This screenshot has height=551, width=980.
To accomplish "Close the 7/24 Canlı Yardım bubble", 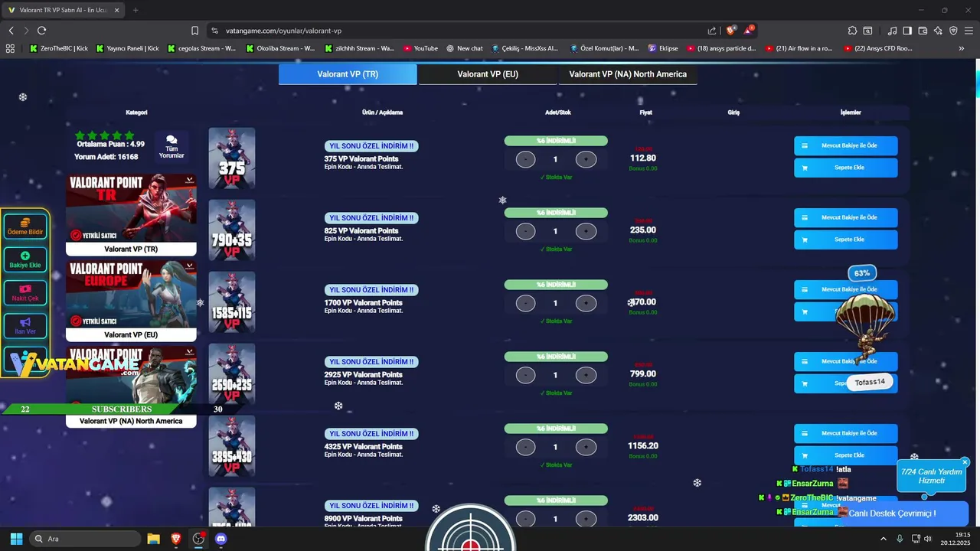I will 965,462.
